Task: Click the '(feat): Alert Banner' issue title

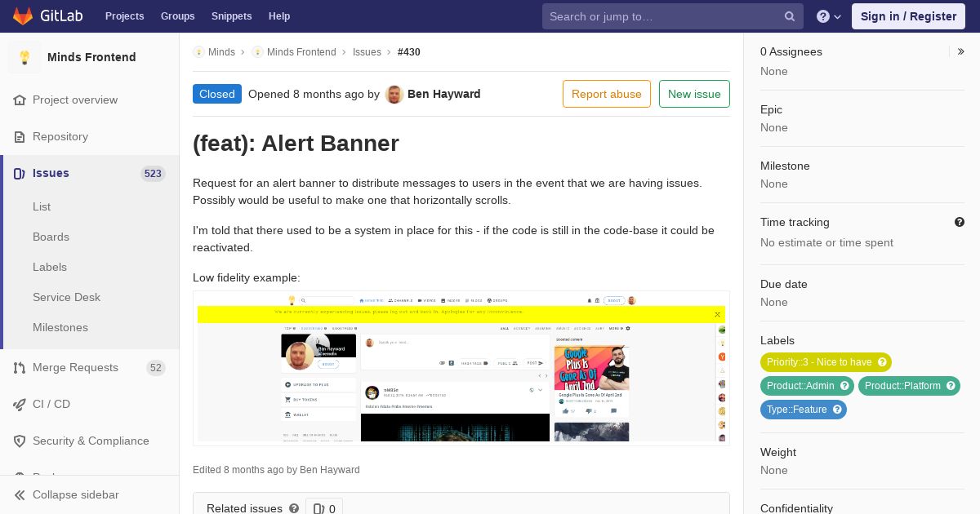Action: click(296, 144)
